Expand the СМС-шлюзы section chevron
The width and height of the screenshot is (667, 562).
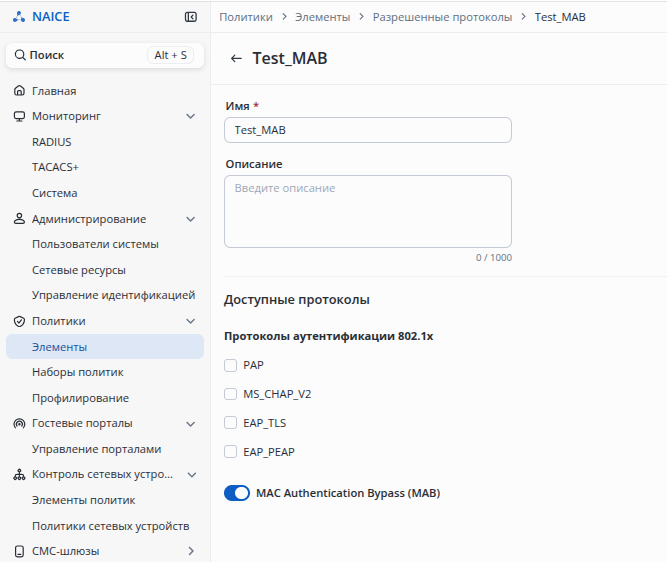tap(191, 551)
